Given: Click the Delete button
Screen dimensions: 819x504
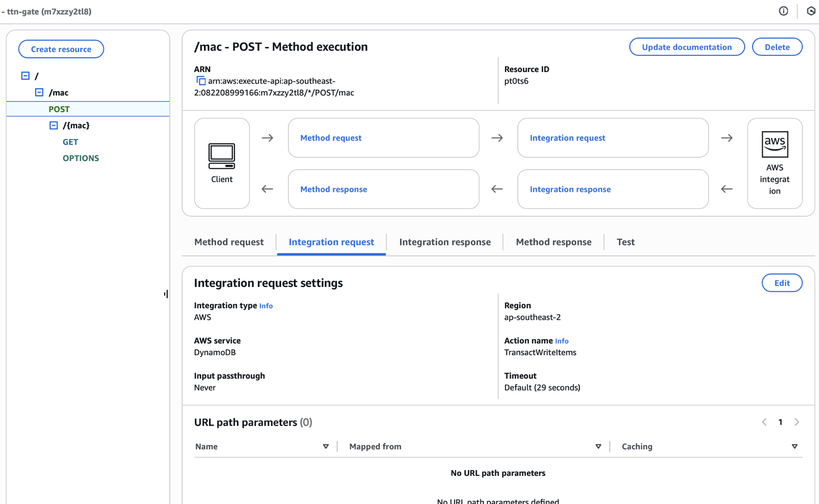Looking at the screenshot, I should click(777, 47).
